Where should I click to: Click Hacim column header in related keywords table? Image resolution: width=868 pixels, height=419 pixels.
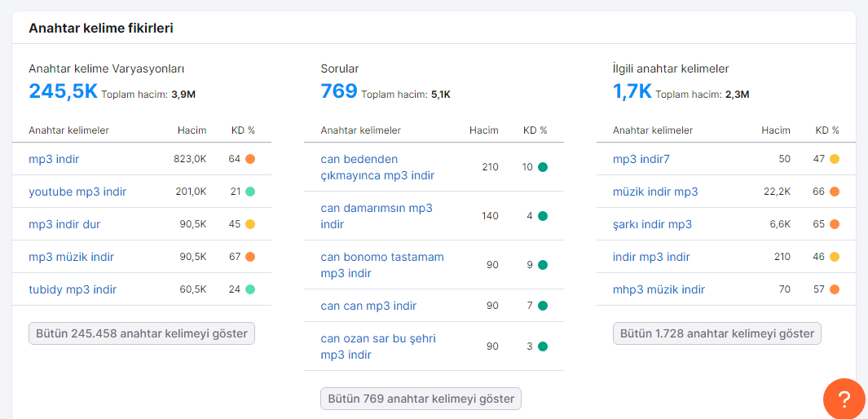click(776, 130)
